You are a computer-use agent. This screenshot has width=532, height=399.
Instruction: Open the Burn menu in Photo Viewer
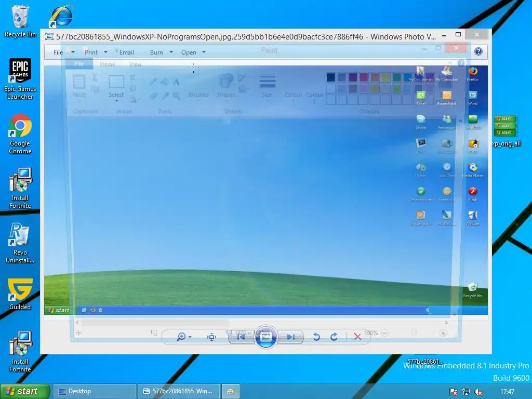pyautogui.click(x=156, y=52)
